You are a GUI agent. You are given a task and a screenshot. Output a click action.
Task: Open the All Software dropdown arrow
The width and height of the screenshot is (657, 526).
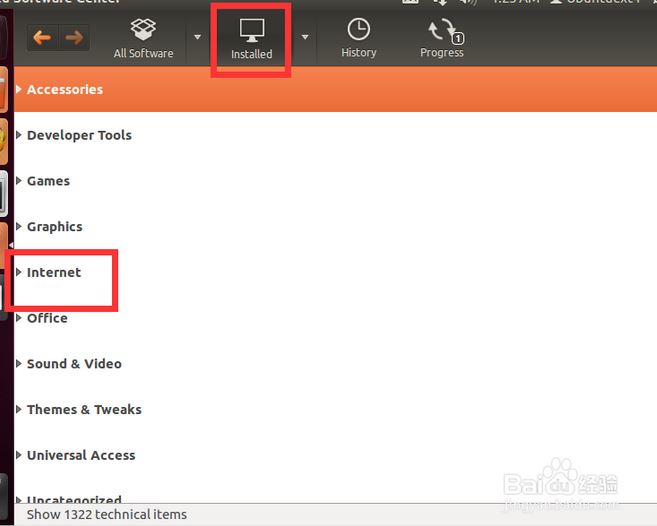(x=197, y=37)
